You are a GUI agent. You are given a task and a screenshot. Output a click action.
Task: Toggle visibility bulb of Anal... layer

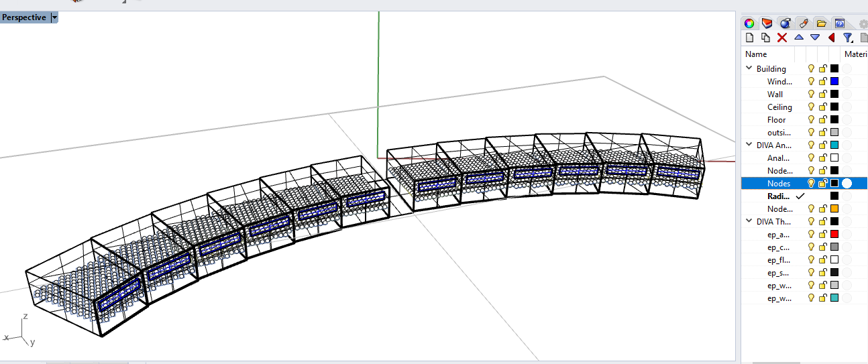(811, 158)
